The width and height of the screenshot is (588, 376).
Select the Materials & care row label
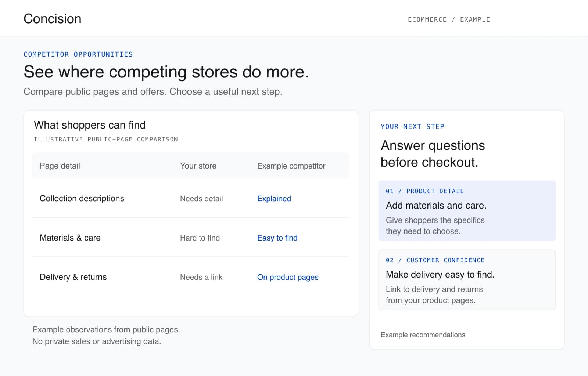70,238
